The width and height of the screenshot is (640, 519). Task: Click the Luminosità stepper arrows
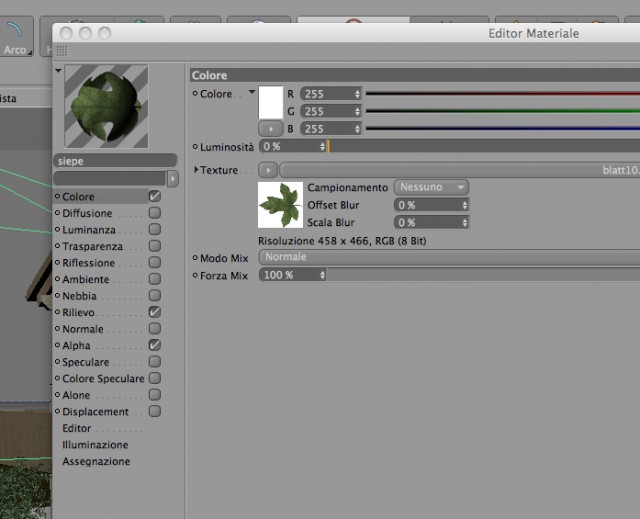point(322,146)
